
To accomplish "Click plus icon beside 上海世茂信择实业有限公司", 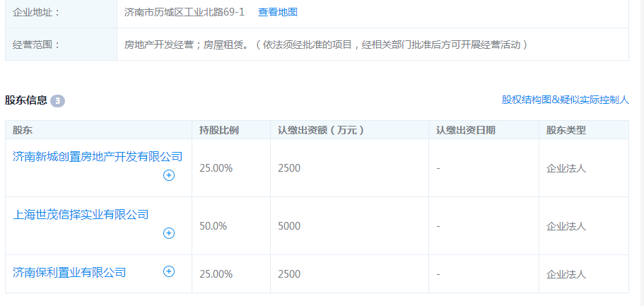I will 169,233.
